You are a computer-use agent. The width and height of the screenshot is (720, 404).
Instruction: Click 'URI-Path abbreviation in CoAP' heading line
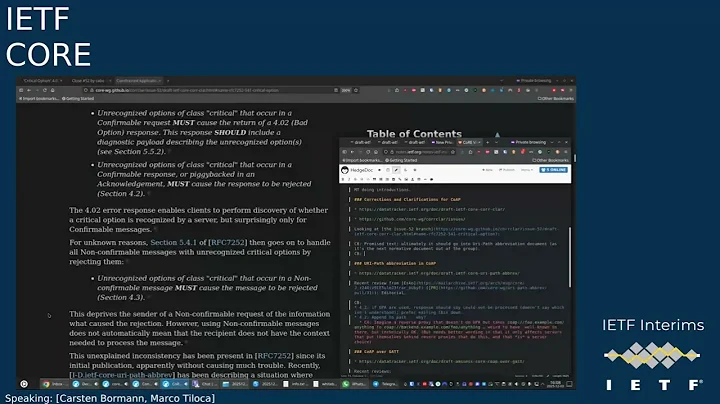pyautogui.click(x=394, y=264)
